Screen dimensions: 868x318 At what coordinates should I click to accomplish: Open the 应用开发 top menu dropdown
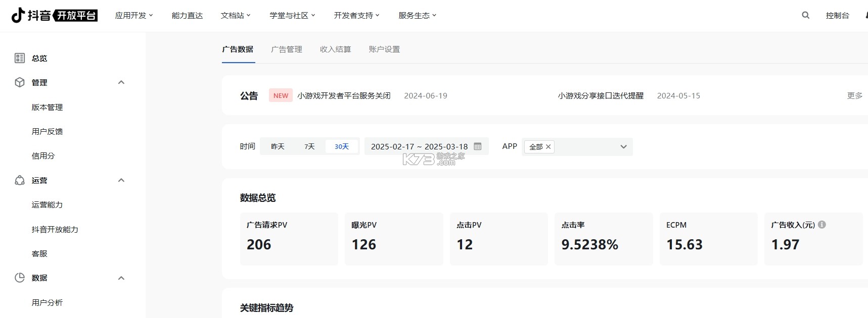134,16
